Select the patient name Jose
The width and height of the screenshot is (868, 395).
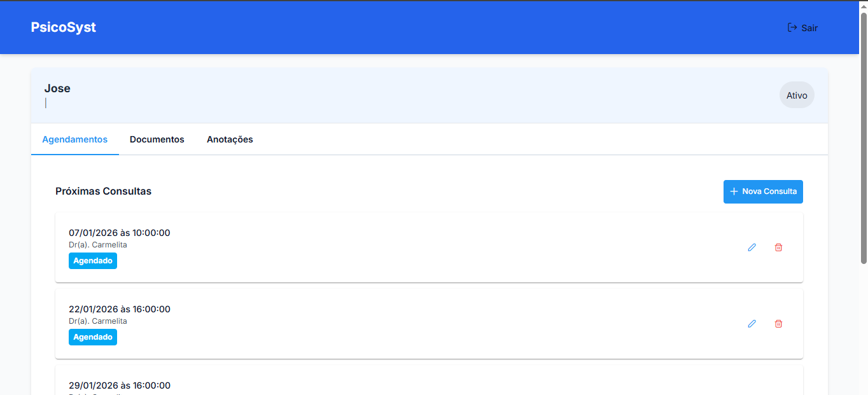[x=57, y=88]
